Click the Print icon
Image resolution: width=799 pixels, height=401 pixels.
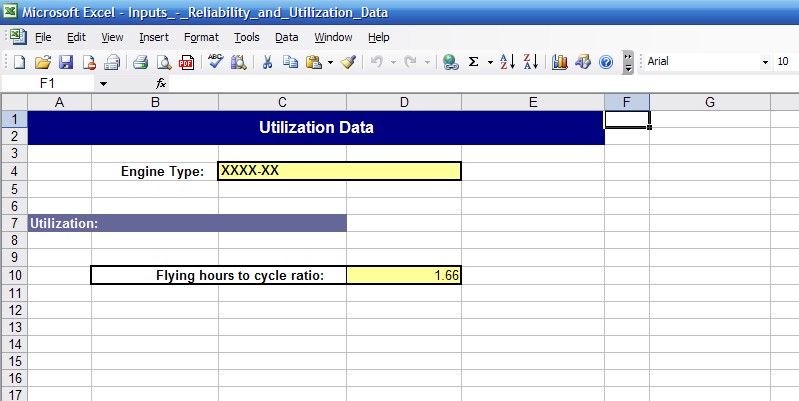(140, 62)
